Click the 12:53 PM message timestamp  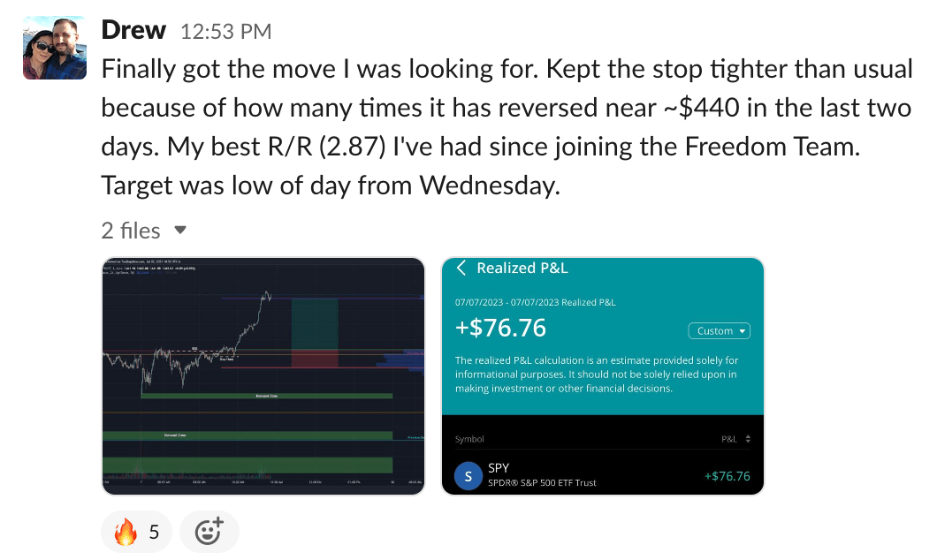coord(225,32)
